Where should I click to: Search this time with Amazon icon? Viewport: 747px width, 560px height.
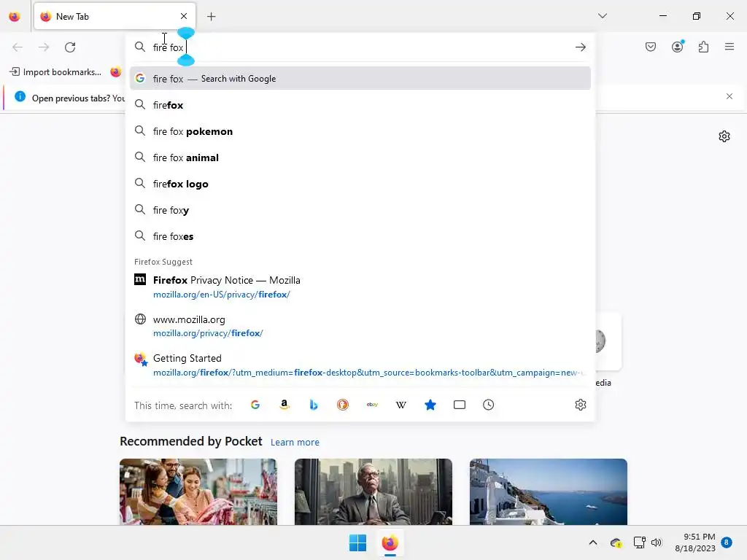click(285, 405)
